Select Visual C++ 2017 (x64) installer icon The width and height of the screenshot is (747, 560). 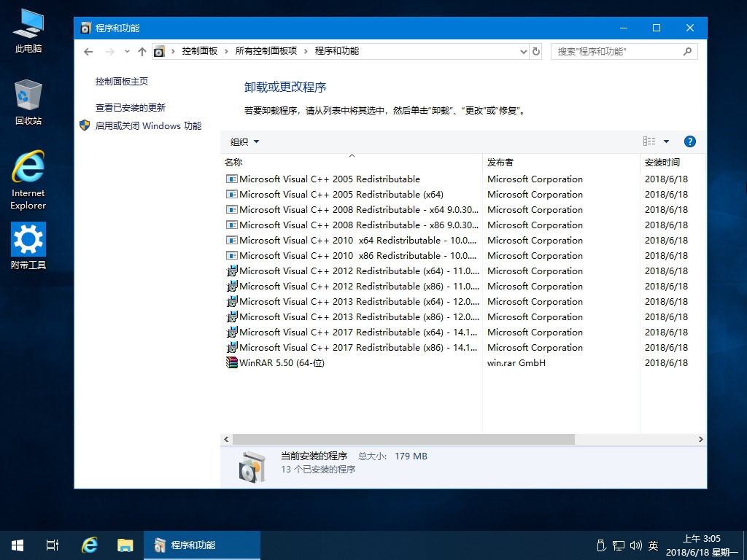click(x=231, y=332)
